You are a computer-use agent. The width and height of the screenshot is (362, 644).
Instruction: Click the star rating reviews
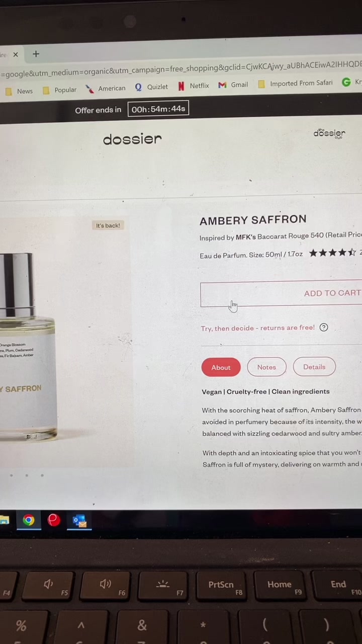333,253
